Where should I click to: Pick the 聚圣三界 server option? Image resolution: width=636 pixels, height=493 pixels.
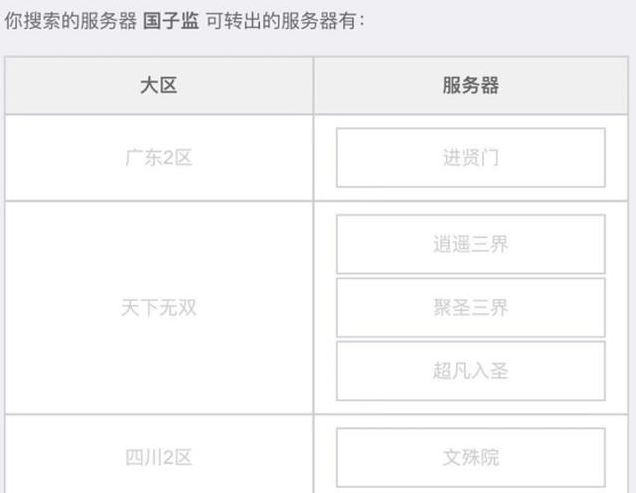471,307
